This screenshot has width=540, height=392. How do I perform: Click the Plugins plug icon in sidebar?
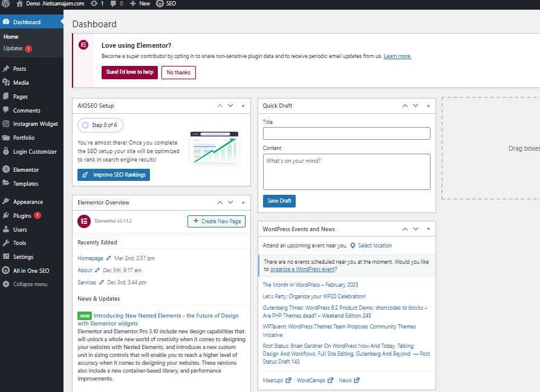pyautogui.click(x=6, y=215)
